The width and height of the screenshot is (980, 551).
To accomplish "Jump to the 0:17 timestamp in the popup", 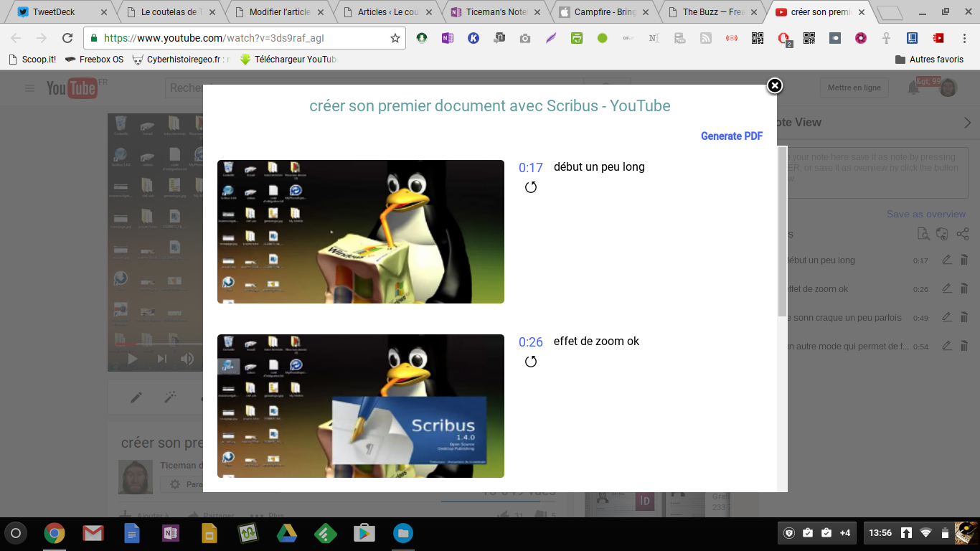I will (531, 168).
